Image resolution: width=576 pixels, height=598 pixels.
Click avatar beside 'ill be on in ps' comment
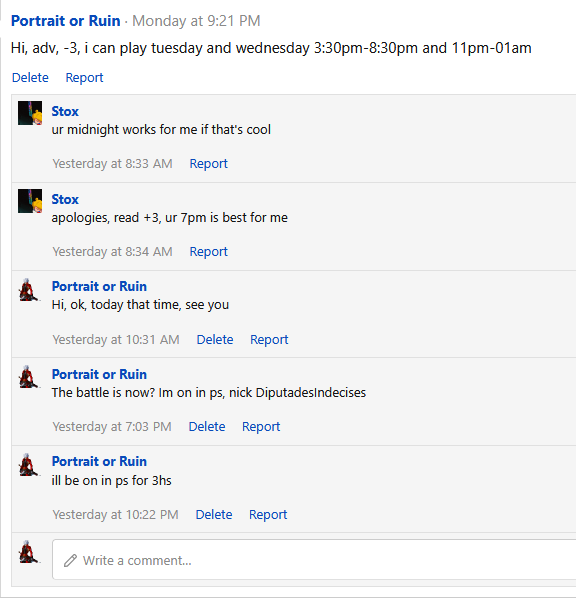click(x=29, y=465)
